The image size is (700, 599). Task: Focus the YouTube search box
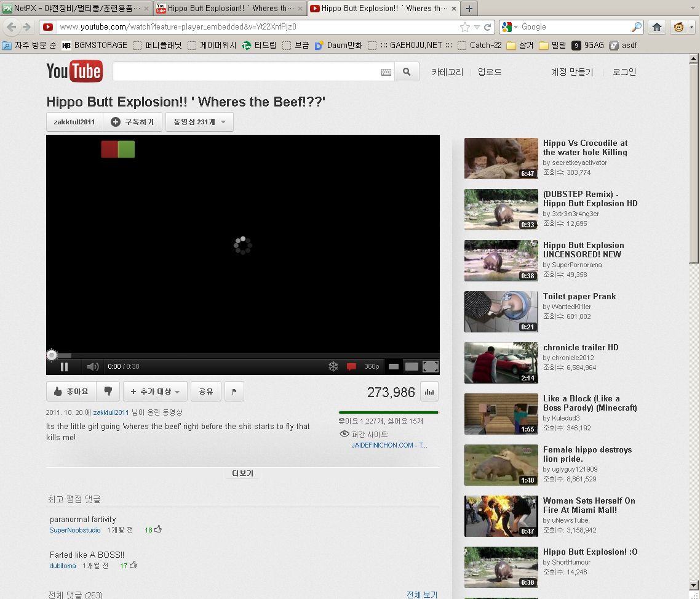tap(247, 72)
